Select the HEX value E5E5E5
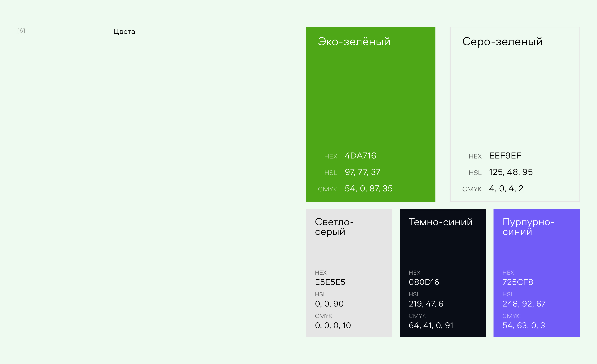The height and width of the screenshot is (364, 597). click(330, 282)
